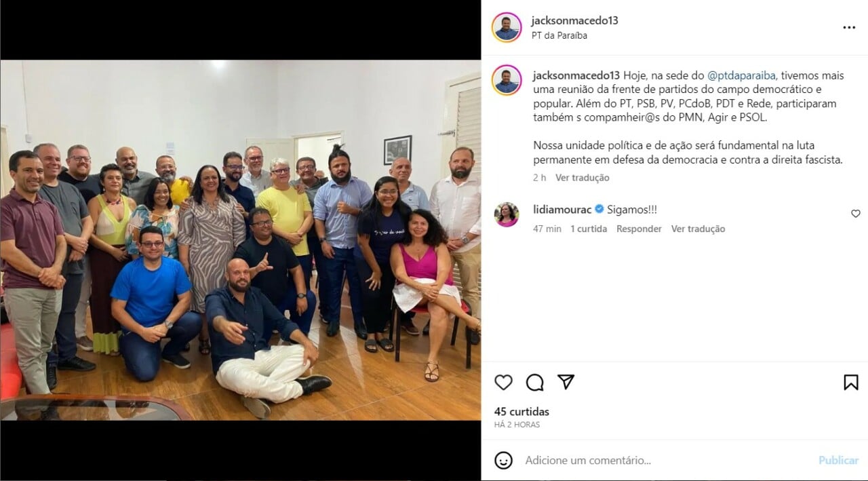
Task: Click Ver tradução under the caption
Action: [583, 178]
